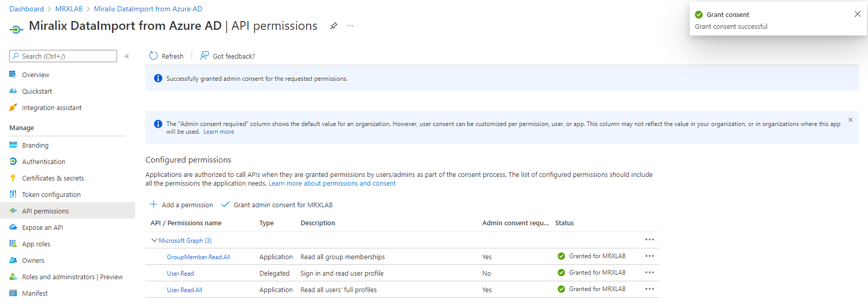
Task: Click the green status check in GroupMember.Read.All row
Action: (561, 256)
